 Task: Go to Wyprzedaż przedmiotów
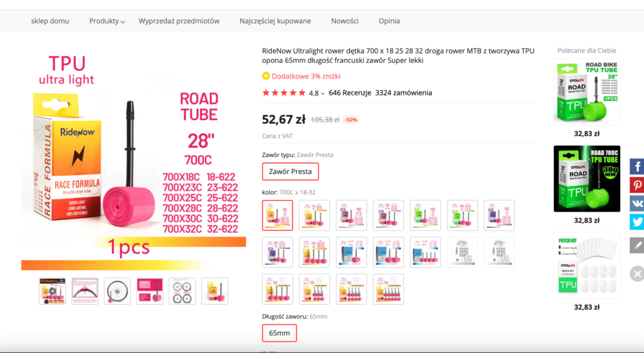pos(179,21)
